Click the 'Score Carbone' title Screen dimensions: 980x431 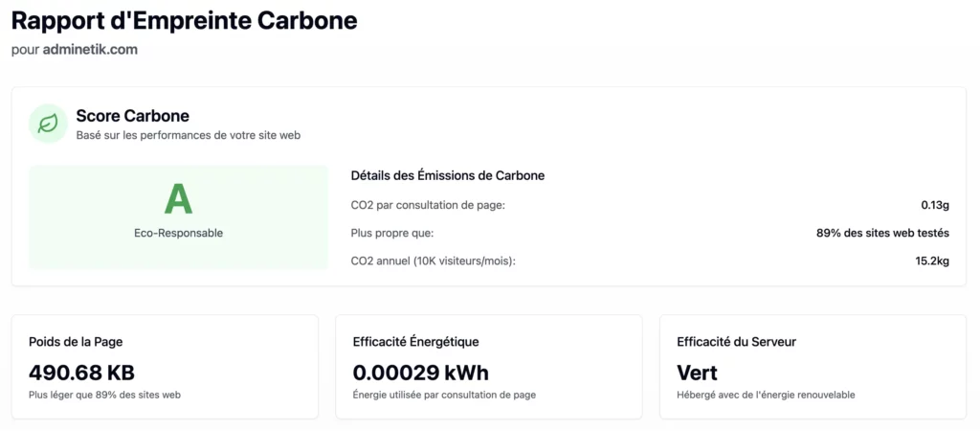point(132,116)
